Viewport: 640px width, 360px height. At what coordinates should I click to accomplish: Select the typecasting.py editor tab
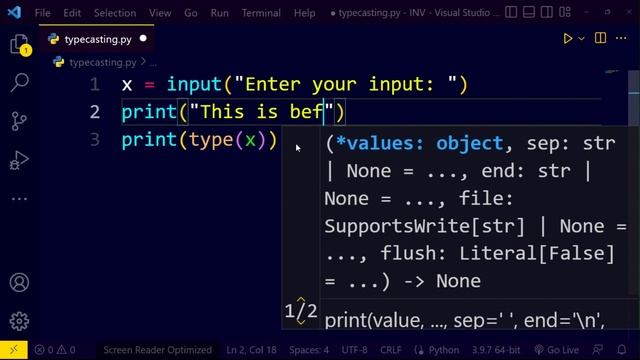[x=96, y=39]
